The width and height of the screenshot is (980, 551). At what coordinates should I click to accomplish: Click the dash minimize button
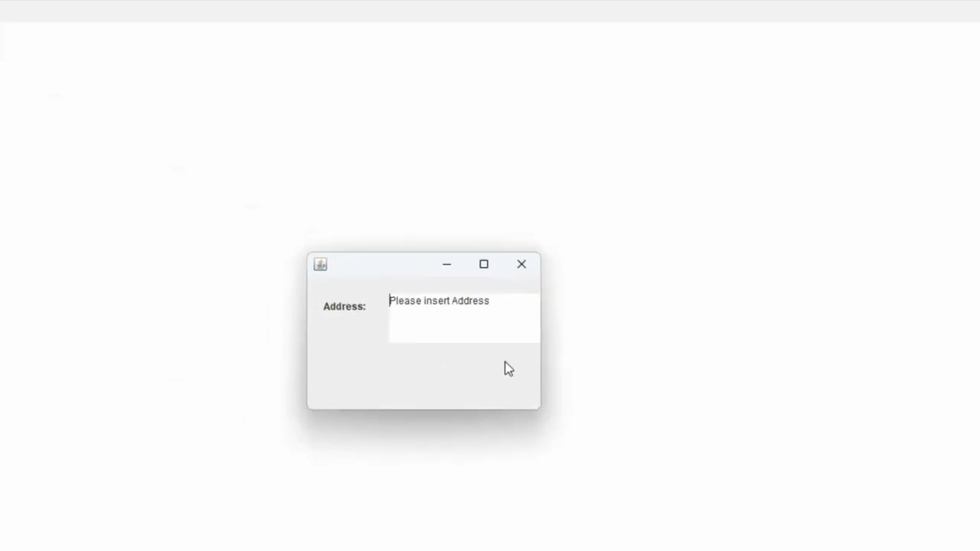(x=446, y=264)
